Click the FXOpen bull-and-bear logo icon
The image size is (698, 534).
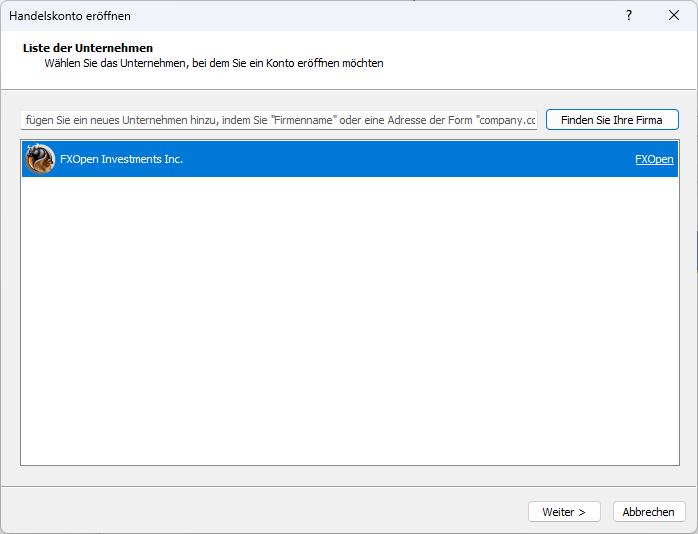[40, 159]
